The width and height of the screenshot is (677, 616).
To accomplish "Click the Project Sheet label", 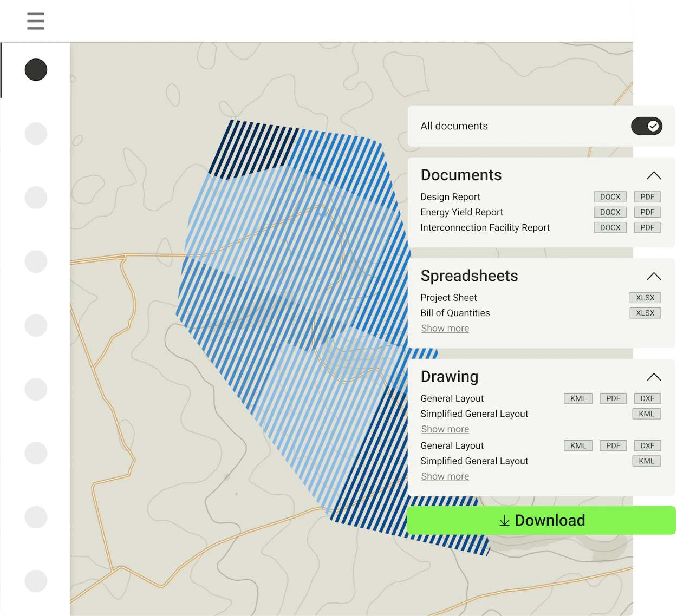I will (x=448, y=298).
